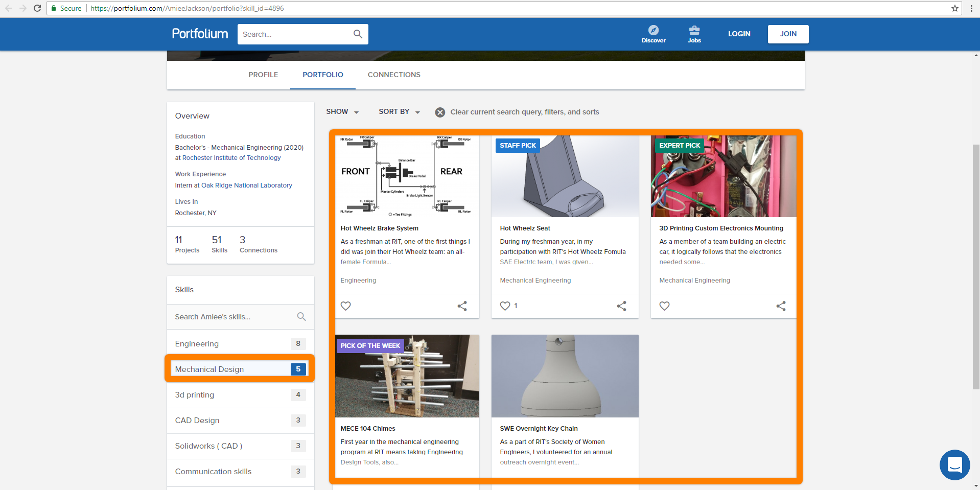Click the STAFF PICK badge
Screen dimensions: 980x490
518,146
